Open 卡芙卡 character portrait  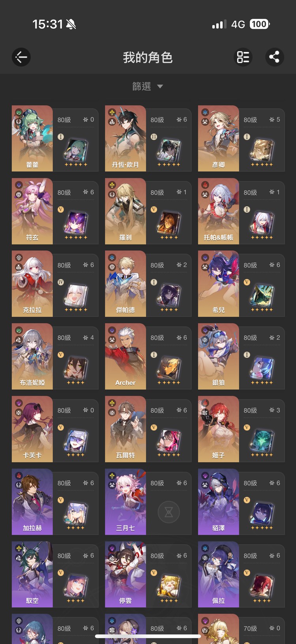point(32,429)
